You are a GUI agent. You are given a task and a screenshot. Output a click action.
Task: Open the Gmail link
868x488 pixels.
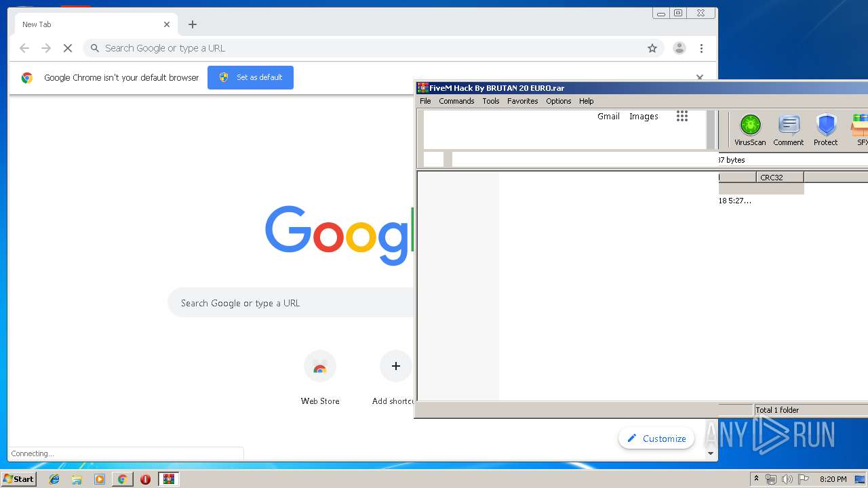(608, 117)
